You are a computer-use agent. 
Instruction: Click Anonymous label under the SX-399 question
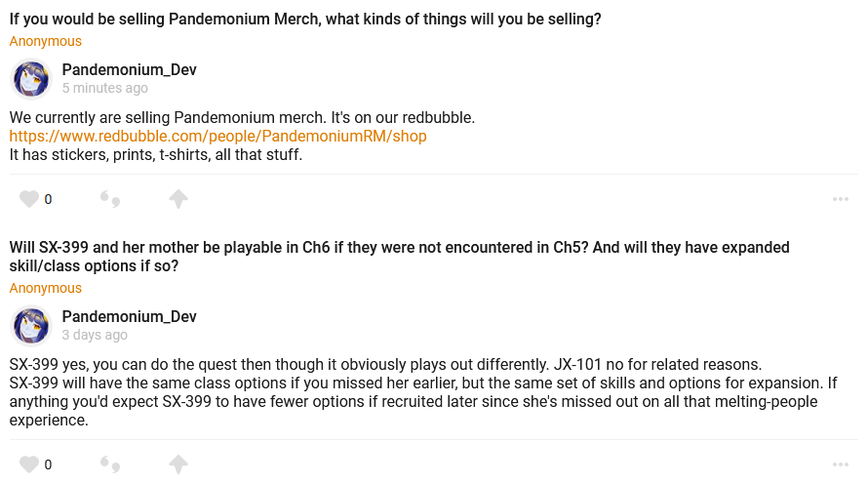(46, 288)
